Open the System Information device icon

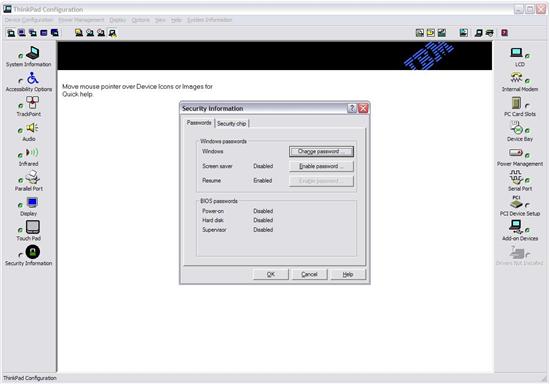[x=33, y=53]
